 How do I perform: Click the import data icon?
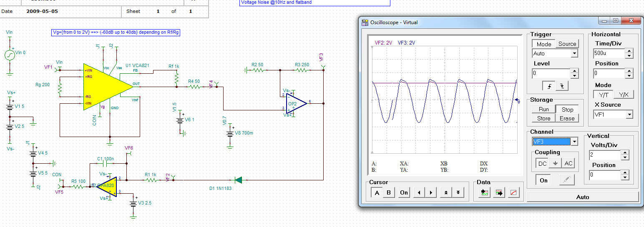click(484, 193)
